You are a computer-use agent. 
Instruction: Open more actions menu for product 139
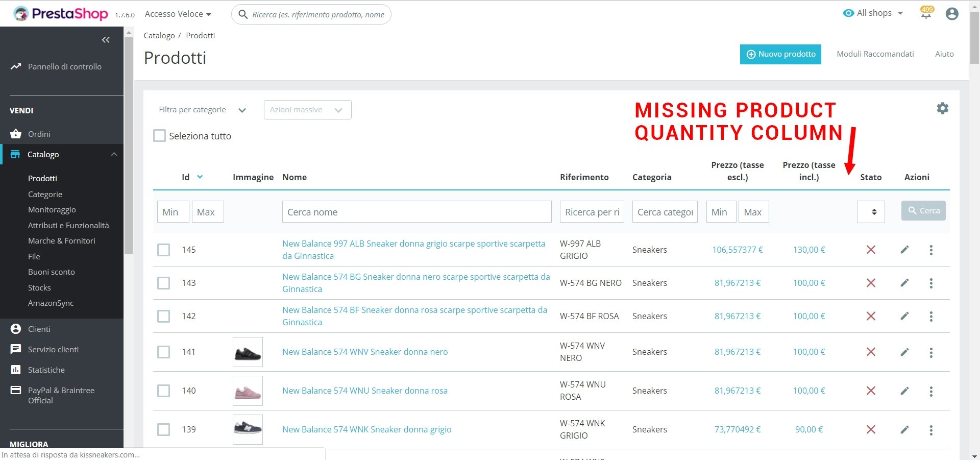click(931, 429)
